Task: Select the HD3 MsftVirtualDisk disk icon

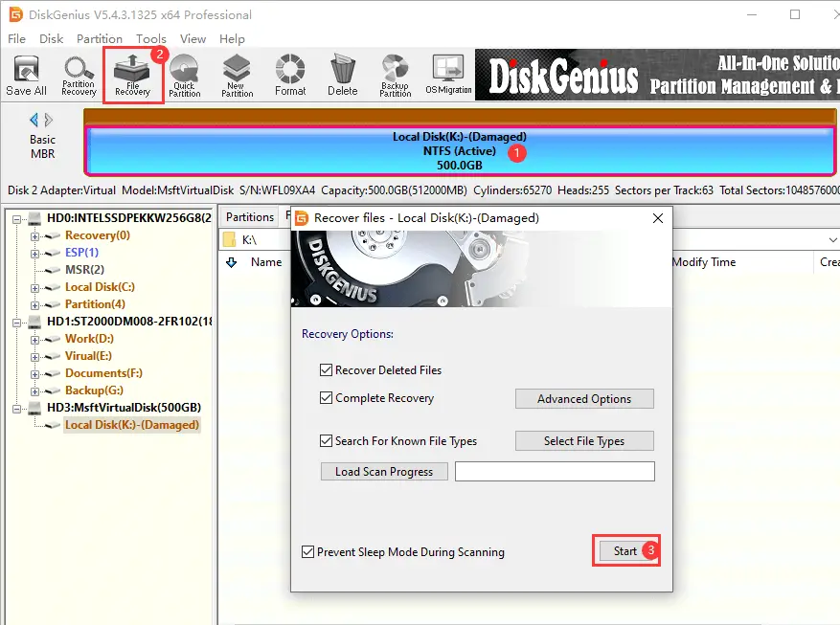Action: pyautogui.click(x=34, y=408)
